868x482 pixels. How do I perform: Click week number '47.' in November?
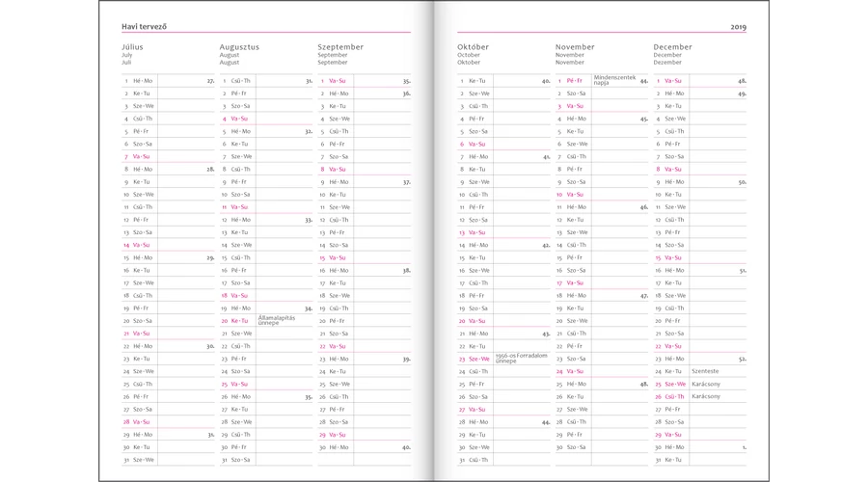coord(644,296)
